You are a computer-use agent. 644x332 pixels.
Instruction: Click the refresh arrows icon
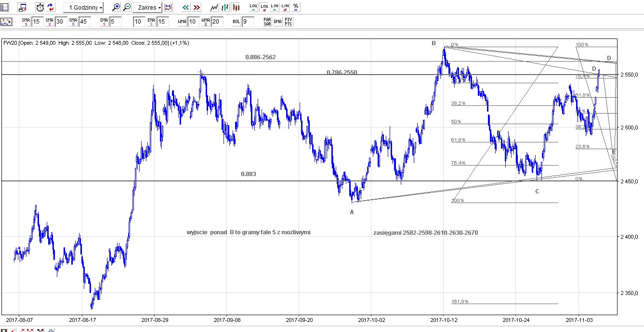[51, 7]
